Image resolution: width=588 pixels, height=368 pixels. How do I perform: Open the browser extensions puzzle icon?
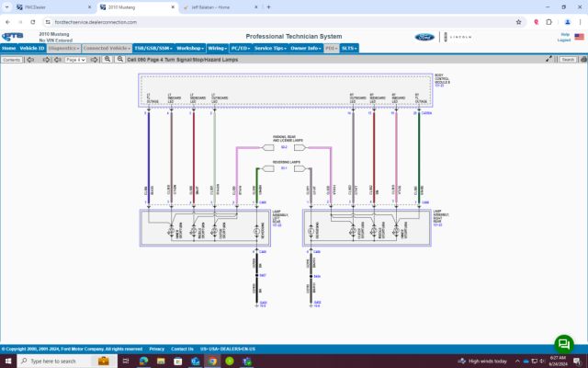click(549, 22)
